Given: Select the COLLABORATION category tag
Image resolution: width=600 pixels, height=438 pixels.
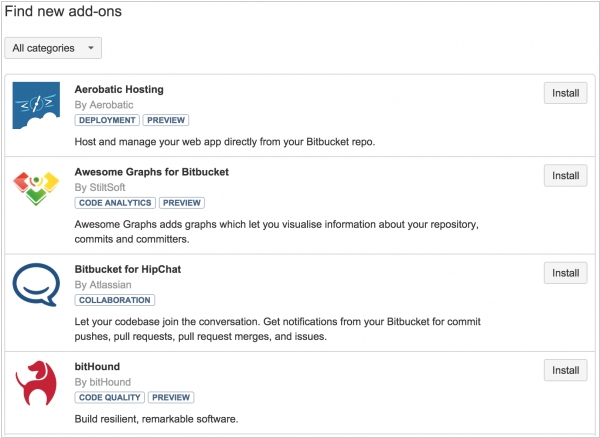Looking at the screenshot, I should [x=115, y=300].
